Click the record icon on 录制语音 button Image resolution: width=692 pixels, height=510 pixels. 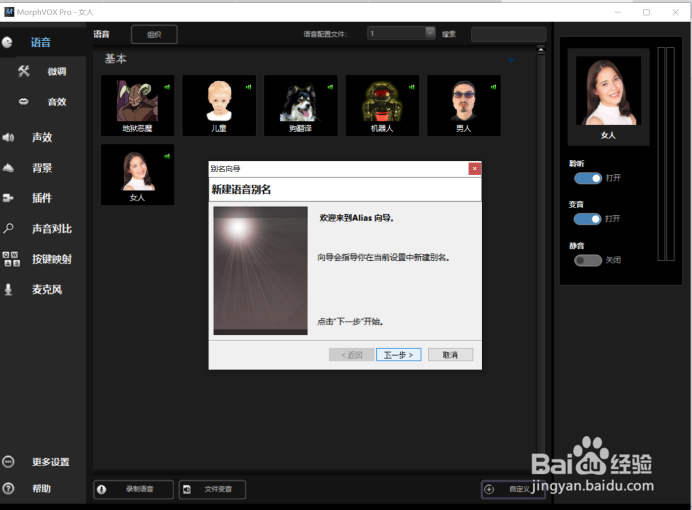[x=102, y=489]
